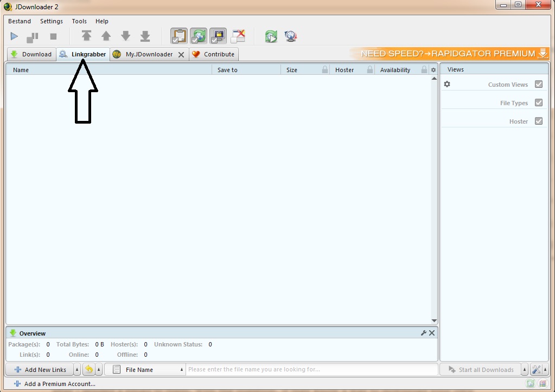Image resolution: width=555 pixels, height=392 pixels.
Task: Toggle premium usage toolbar icon
Action: tap(218, 36)
